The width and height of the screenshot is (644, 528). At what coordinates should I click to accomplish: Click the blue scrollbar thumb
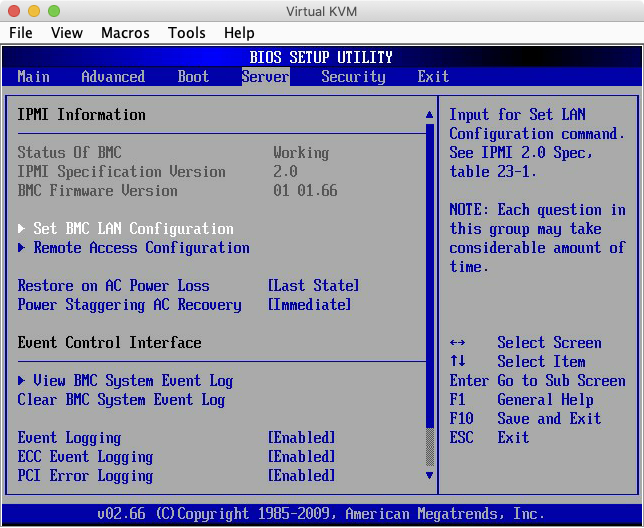[x=430, y=276]
